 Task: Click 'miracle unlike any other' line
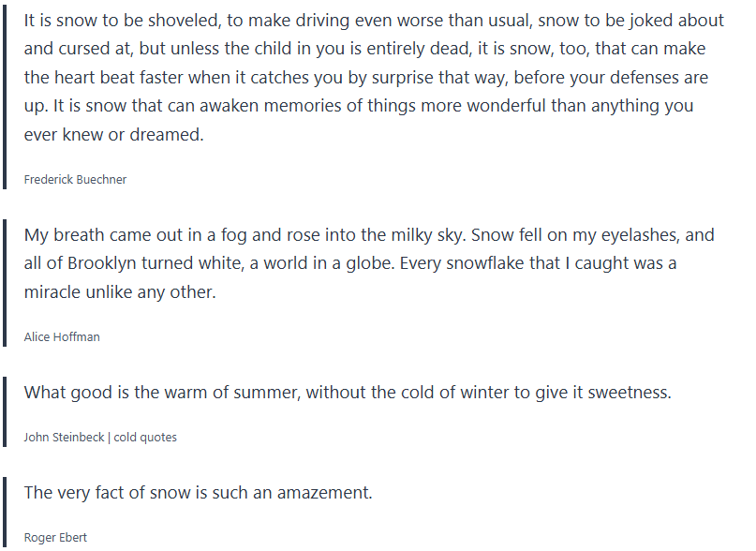coord(120,292)
